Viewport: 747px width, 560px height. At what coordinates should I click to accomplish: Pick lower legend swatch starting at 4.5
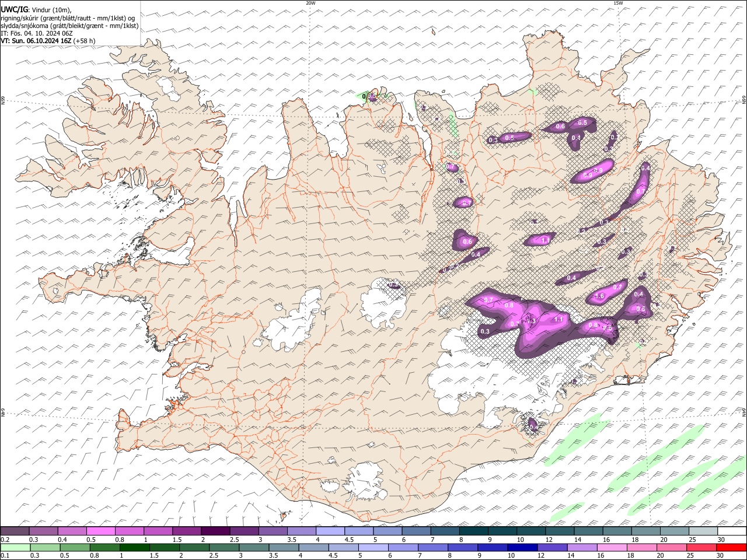344,547
